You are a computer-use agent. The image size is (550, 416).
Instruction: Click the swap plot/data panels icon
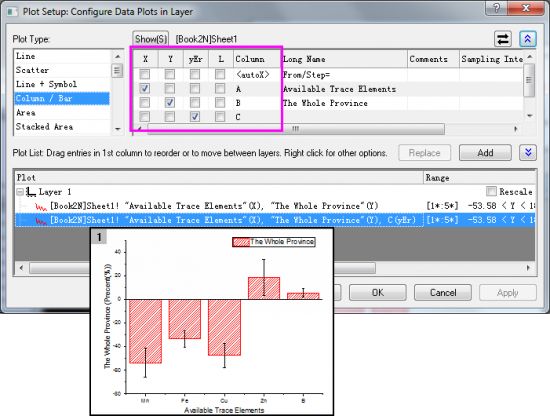click(503, 39)
